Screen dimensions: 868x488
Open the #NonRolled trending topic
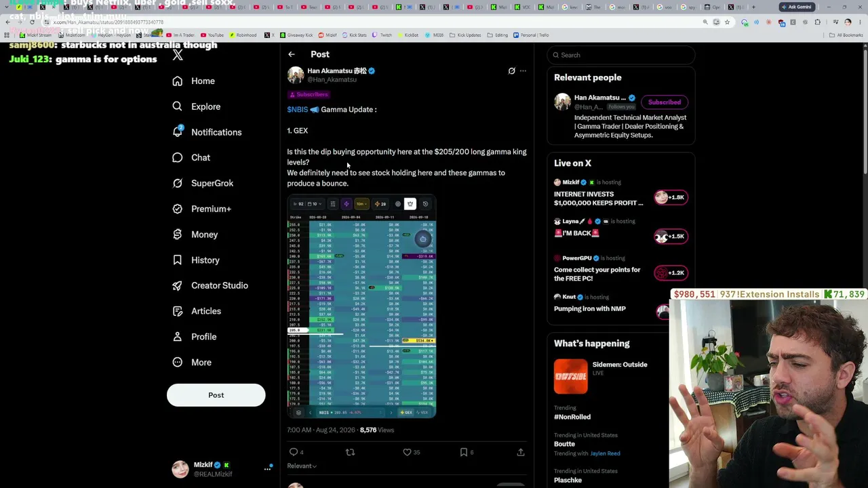[572, 417]
